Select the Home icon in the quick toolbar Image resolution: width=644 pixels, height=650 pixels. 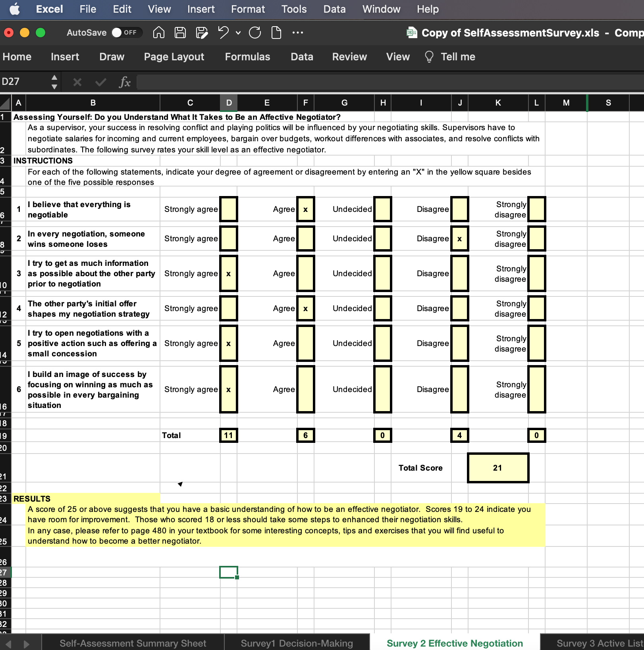[x=158, y=33]
